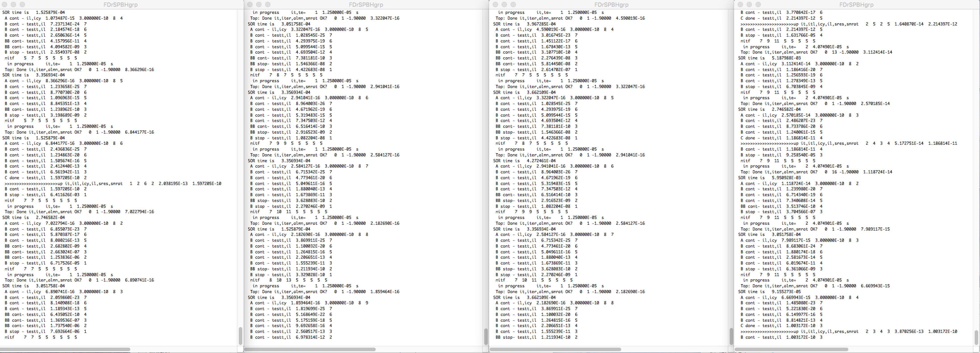Image resolution: width=980 pixels, height=353 pixels.
Task: Minimize the rightmost FDrSPBHgrp window
Action: point(749,4)
